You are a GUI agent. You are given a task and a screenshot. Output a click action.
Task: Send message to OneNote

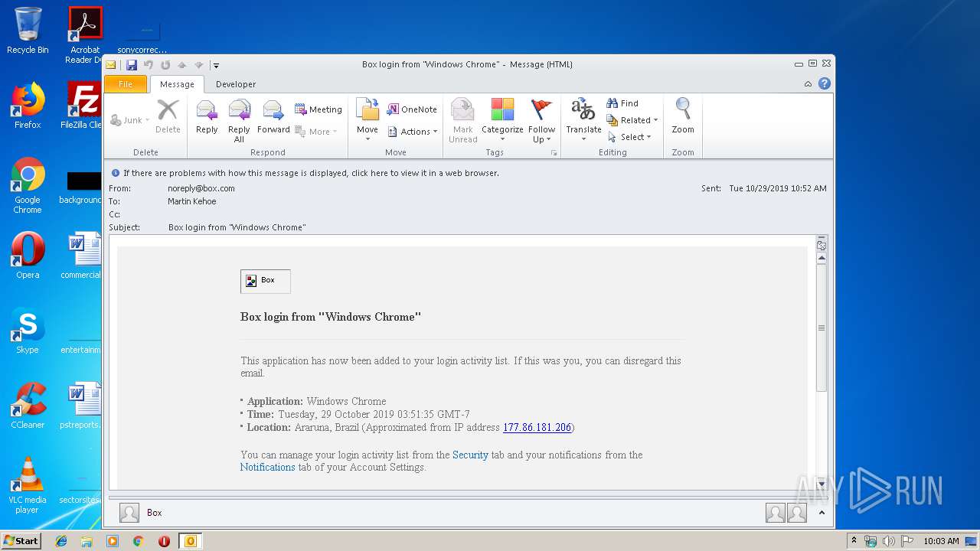pos(412,109)
